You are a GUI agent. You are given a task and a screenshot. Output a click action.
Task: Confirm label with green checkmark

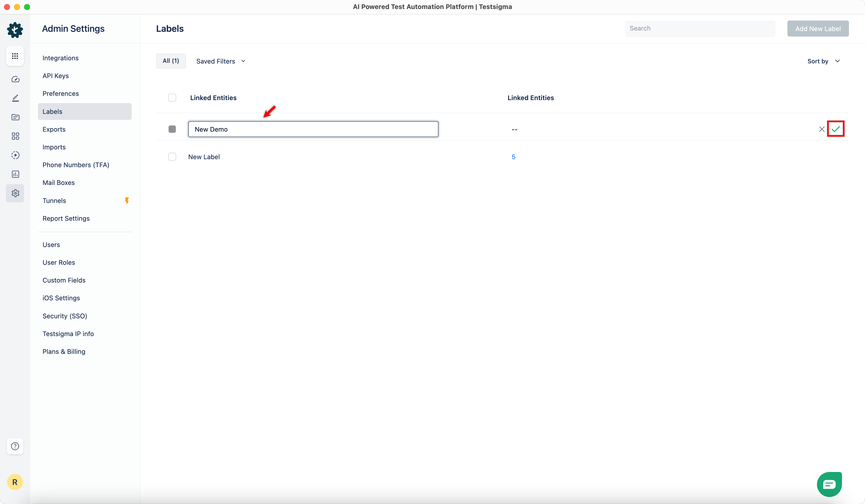click(835, 129)
